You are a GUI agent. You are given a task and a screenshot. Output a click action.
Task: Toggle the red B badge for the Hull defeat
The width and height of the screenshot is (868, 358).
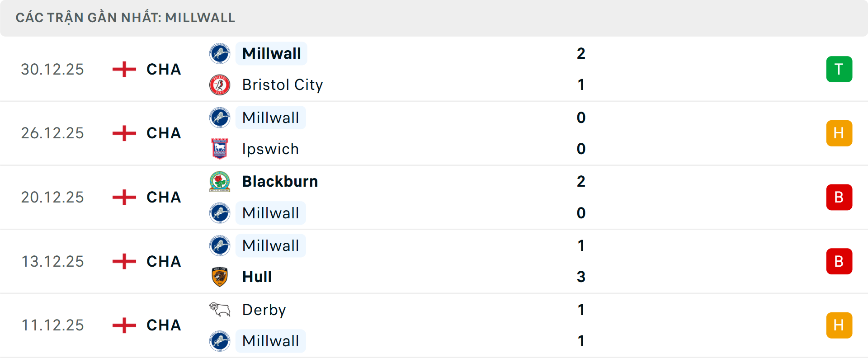(x=839, y=261)
